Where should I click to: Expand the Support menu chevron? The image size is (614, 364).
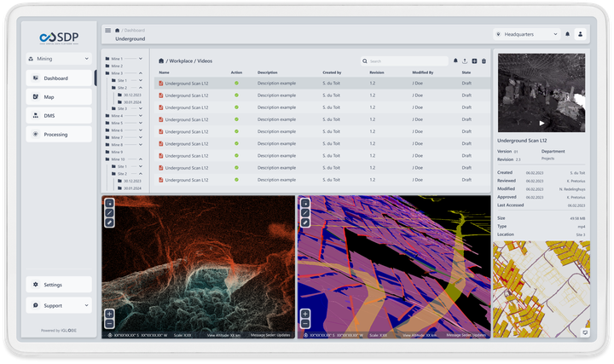86,305
